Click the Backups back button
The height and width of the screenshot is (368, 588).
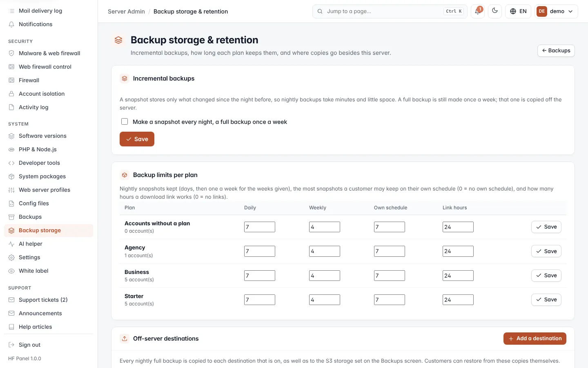[x=556, y=51]
